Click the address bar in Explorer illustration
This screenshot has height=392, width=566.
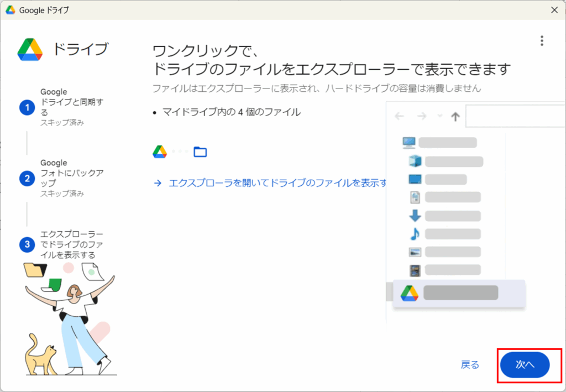pos(516,116)
